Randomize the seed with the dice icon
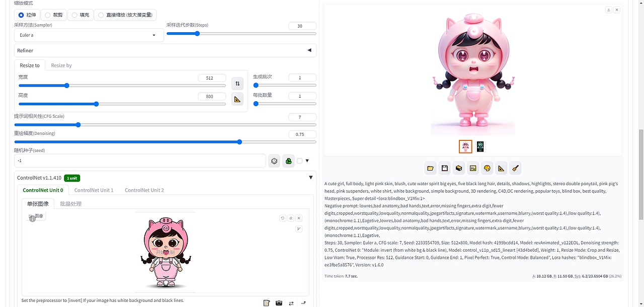644x307 pixels. coord(274,161)
